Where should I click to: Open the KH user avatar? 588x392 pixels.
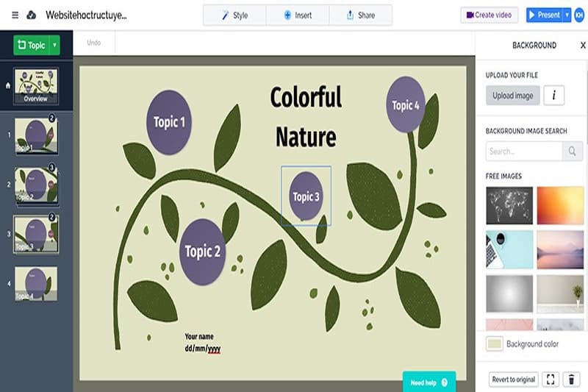click(x=578, y=15)
